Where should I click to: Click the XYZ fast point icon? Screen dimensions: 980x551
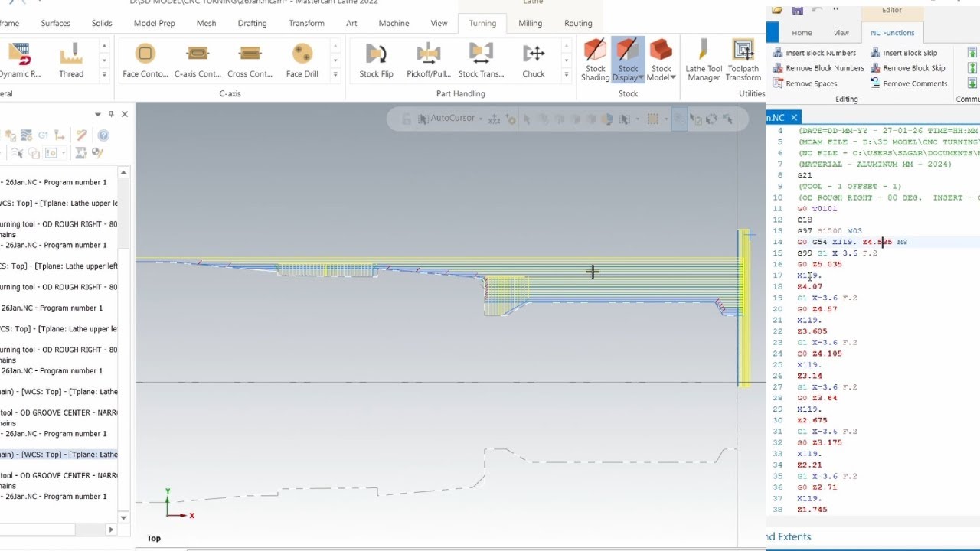pos(494,119)
